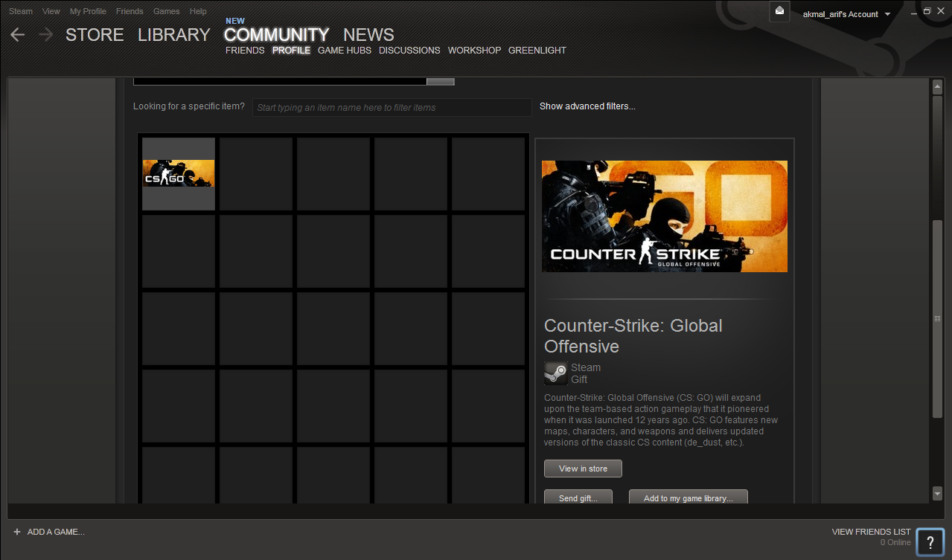The height and width of the screenshot is (560, 952).
Task: Click the help question mark icon
Action: (930, 542)
